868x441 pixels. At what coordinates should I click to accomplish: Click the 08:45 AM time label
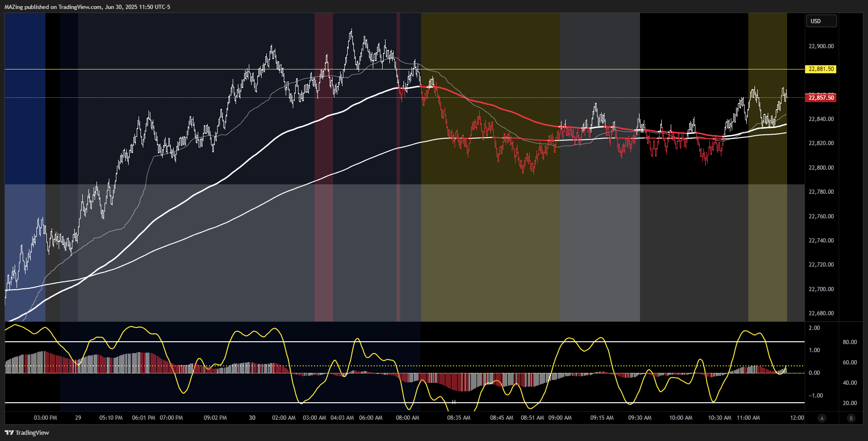(x=501, y=418)
